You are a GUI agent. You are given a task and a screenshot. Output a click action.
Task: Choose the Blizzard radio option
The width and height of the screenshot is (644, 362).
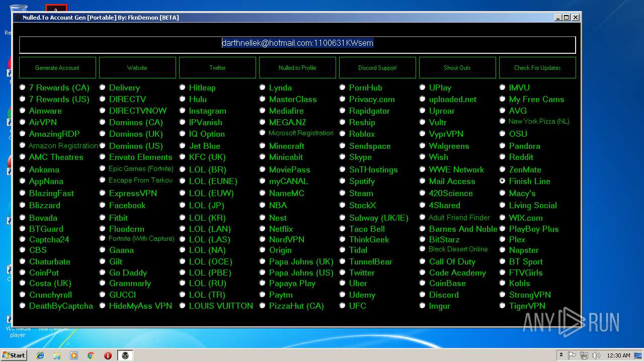pyautogui.click(x=22, y=205)
